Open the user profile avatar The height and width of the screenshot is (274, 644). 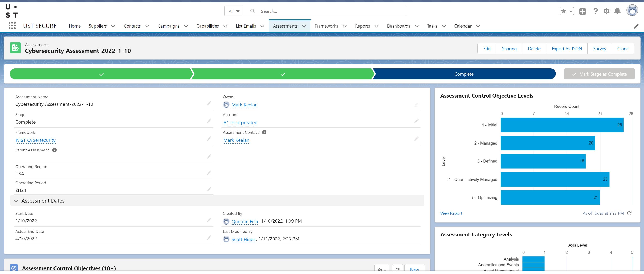(632, 10)
